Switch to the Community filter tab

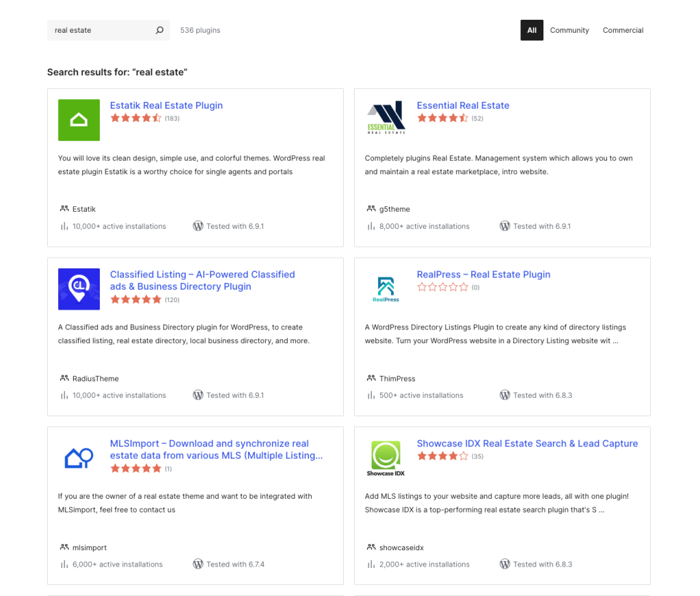point(569,30)
